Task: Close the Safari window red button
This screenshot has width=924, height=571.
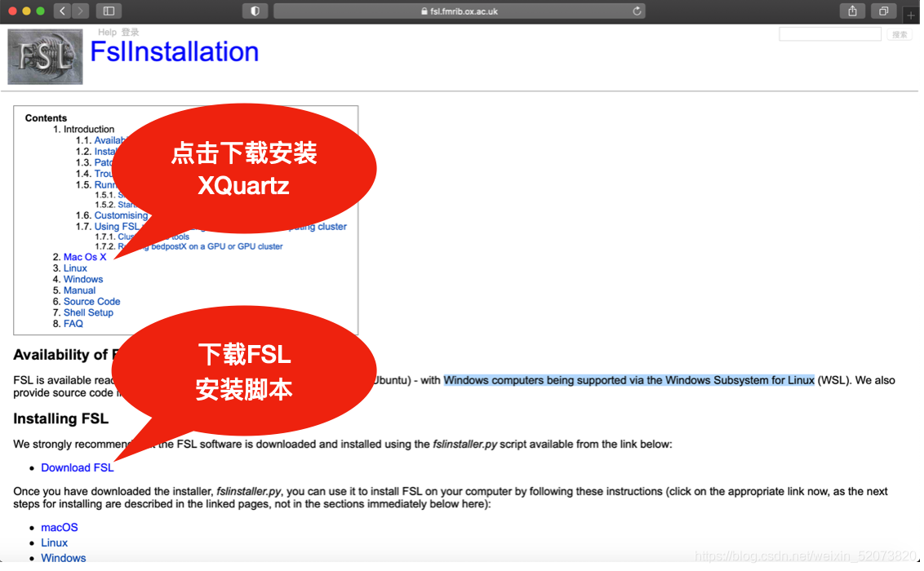Action: (x=11, y=11)
